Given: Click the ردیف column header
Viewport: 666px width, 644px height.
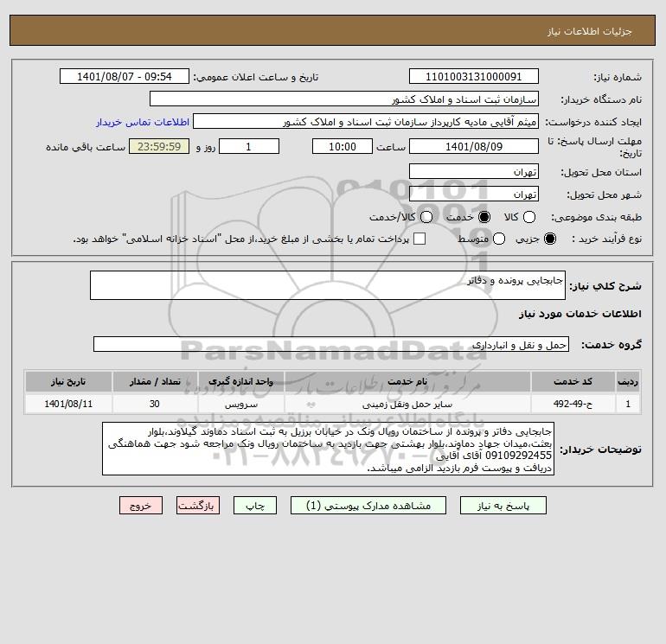Looking at the screenshot, I should pyautogui.click(x=628, y=381).
